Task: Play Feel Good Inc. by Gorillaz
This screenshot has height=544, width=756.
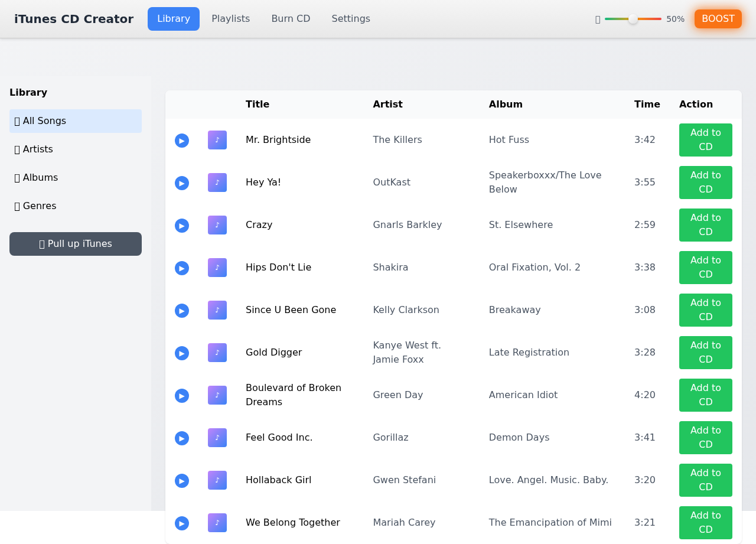Action: [181, 438]
